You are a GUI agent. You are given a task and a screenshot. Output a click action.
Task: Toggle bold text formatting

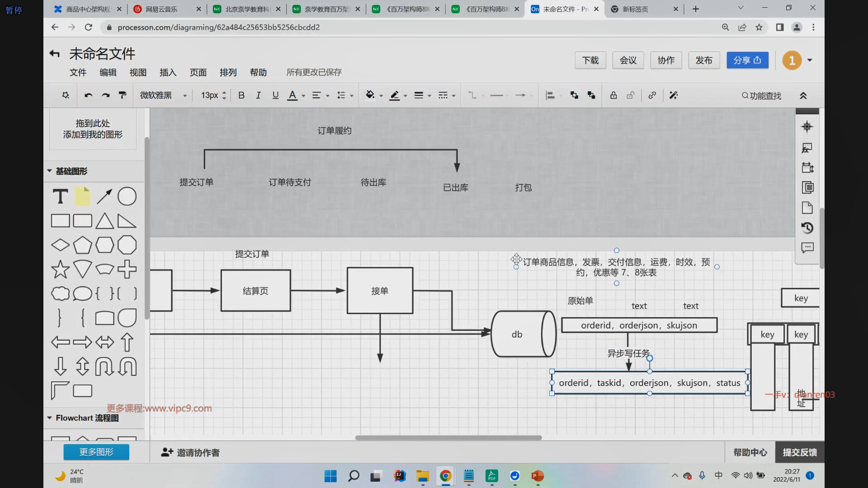pos(241,95)
